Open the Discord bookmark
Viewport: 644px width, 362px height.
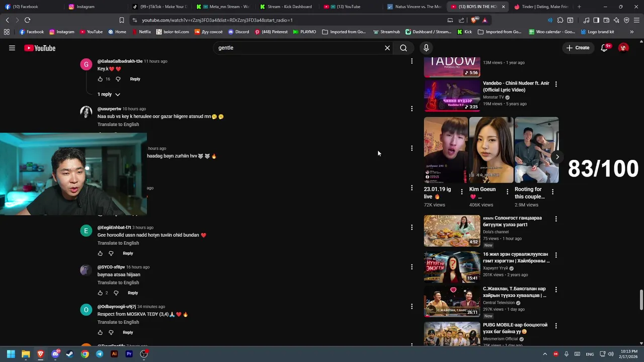pyautogui.click(x=238, y=32)
